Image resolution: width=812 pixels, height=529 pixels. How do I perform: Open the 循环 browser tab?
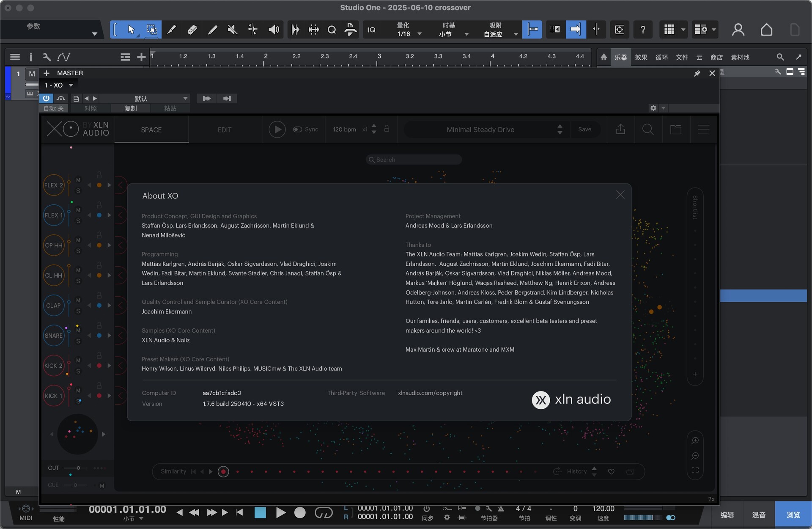661,57
